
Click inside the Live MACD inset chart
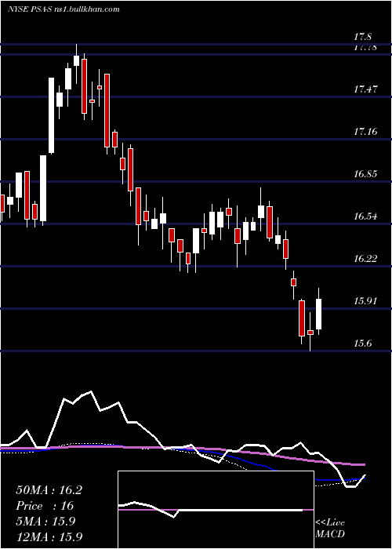click(216, 510)
